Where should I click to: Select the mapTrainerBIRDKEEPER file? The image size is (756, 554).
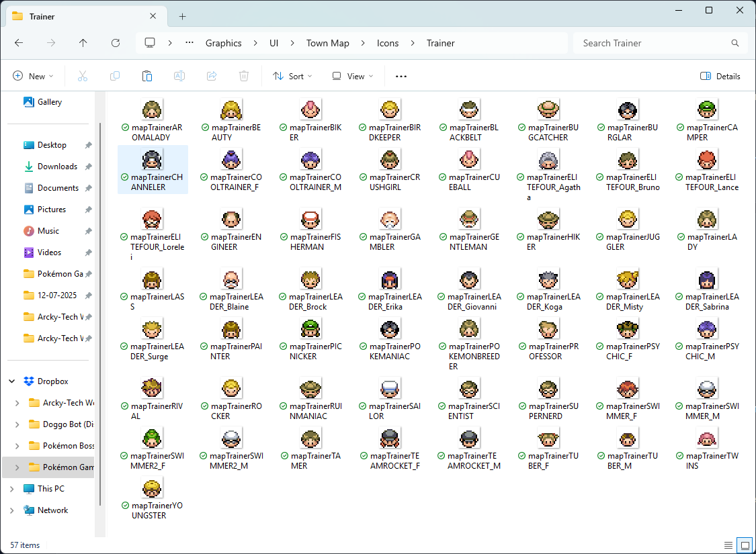390,120
